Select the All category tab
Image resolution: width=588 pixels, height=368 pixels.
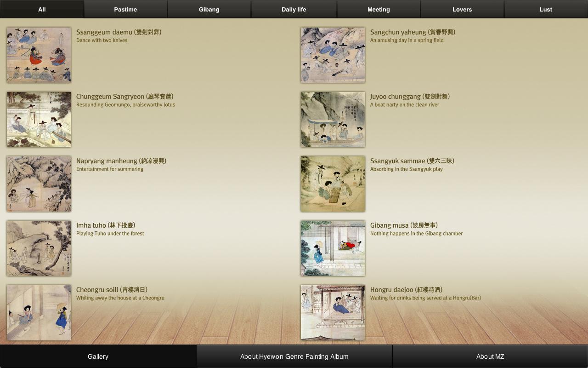click(42, 9)
